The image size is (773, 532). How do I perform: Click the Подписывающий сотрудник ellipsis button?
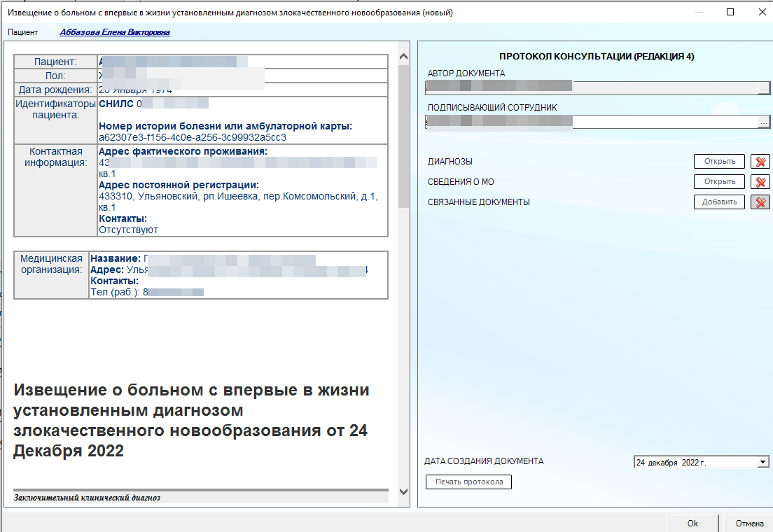coord(764,122)
